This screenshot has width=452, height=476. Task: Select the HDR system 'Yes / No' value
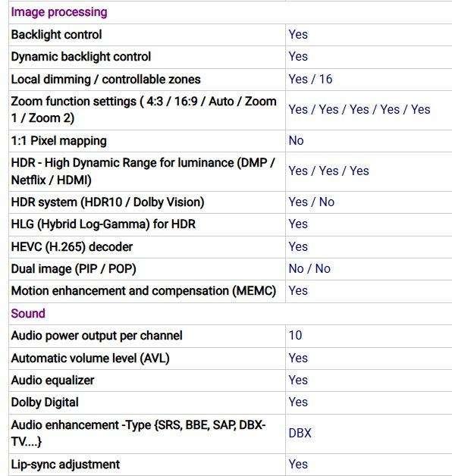312,202
